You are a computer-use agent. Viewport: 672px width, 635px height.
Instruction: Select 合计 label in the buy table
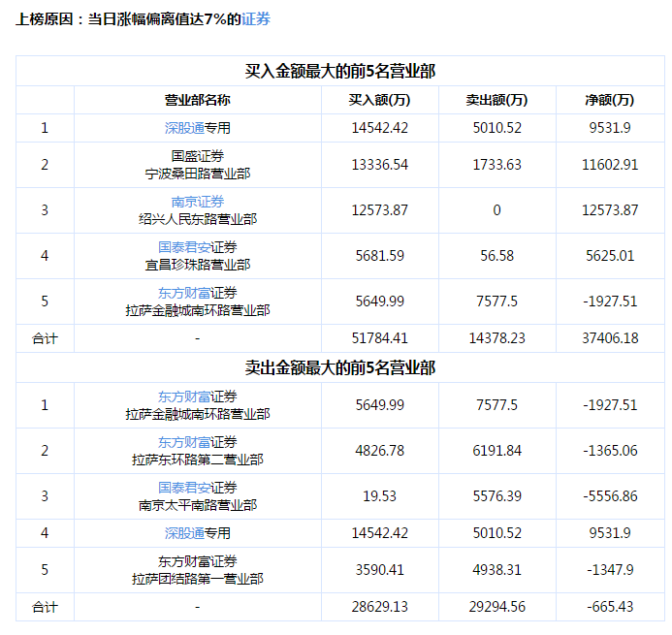pos(45,339)
